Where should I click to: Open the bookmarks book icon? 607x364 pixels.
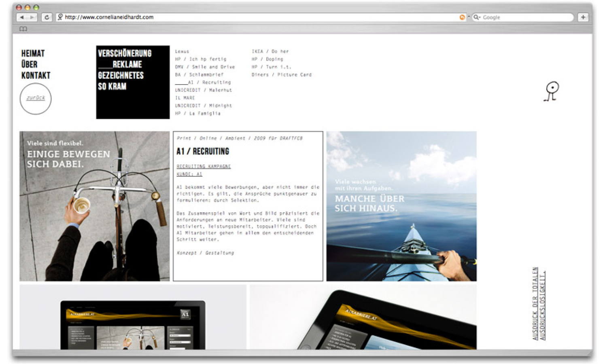[23, 29]
